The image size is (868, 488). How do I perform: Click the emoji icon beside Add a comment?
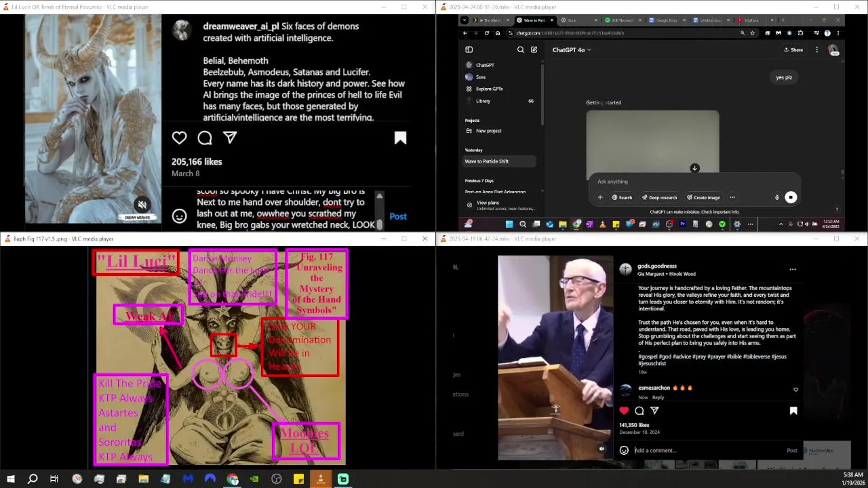pyautogui.click(x=624, y=450)
